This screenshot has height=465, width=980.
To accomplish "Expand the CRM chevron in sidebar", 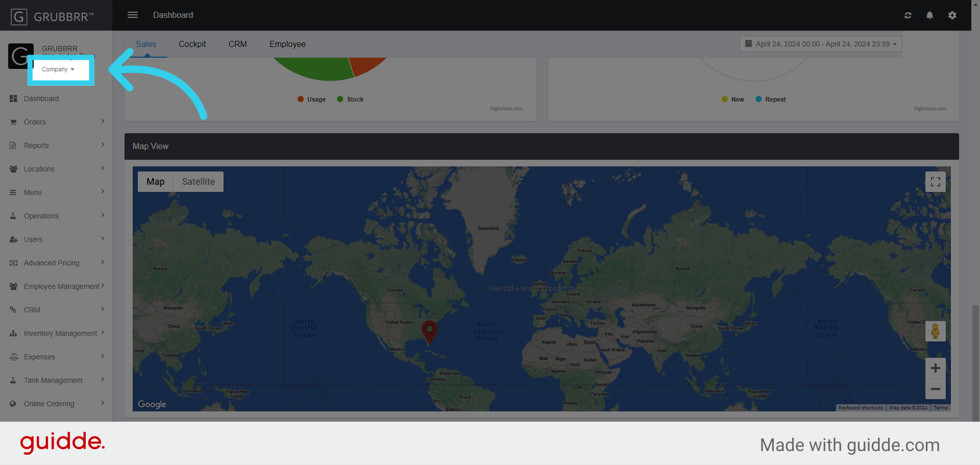I will [103, 309].
